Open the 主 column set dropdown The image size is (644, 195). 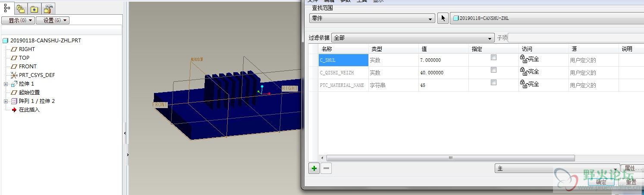(x=558, y=169)
